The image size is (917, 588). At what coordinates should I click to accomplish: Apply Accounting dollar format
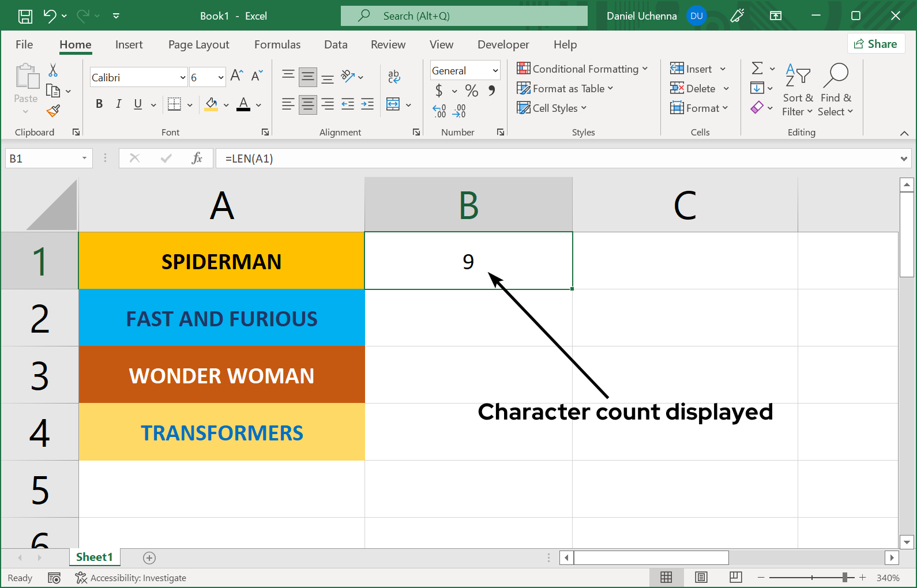439,91
